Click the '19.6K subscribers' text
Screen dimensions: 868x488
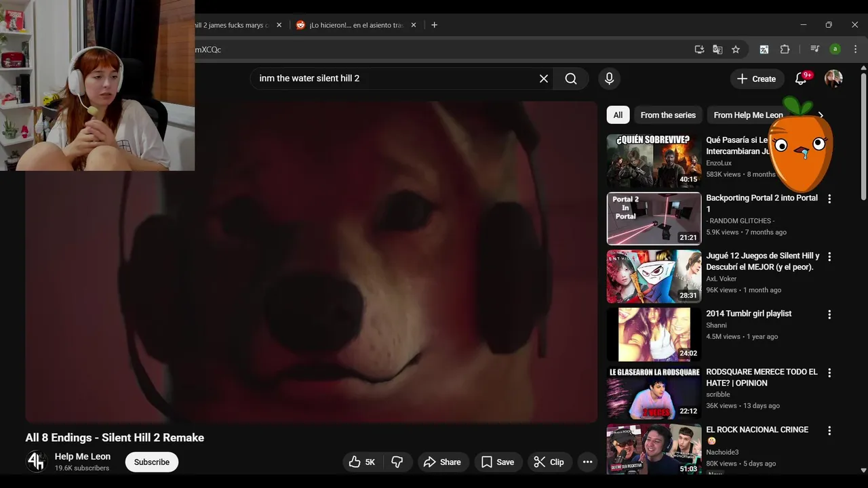(82, 468)
